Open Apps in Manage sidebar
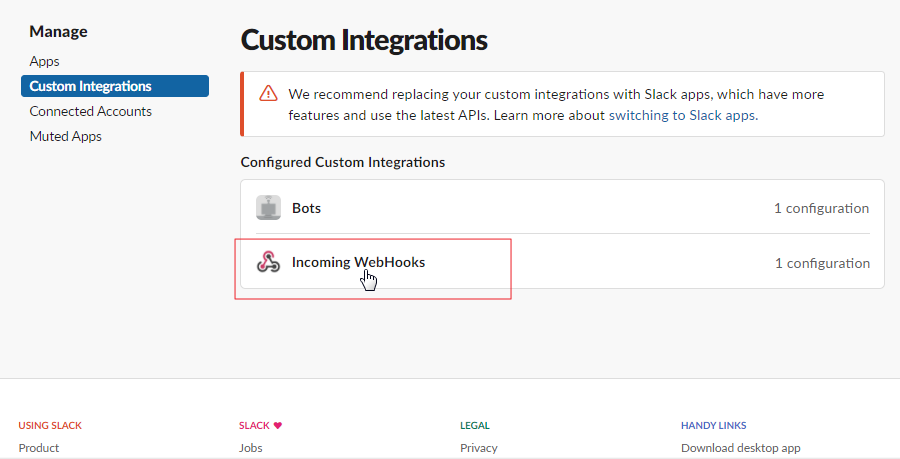 (x=45, y=61)
